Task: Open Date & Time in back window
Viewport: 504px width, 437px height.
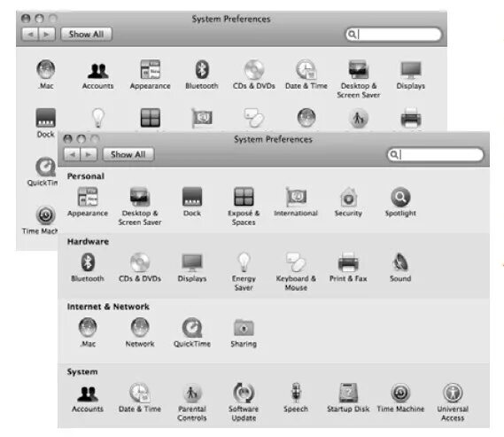Action: (x=306, y=74)
